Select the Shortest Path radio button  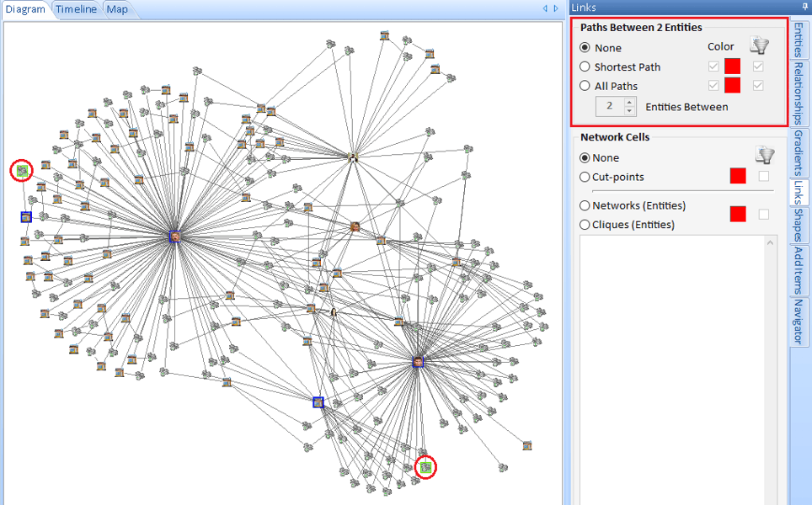(585, 66)
